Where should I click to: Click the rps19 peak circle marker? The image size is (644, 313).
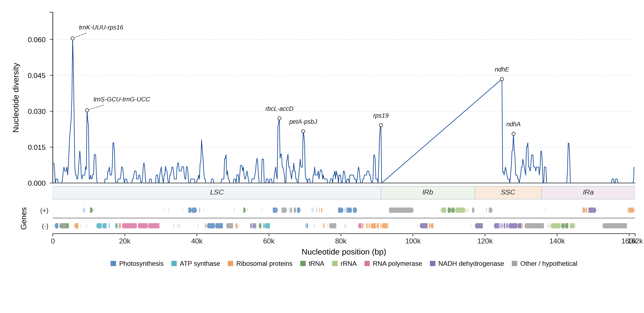click(x=381, y=125)
